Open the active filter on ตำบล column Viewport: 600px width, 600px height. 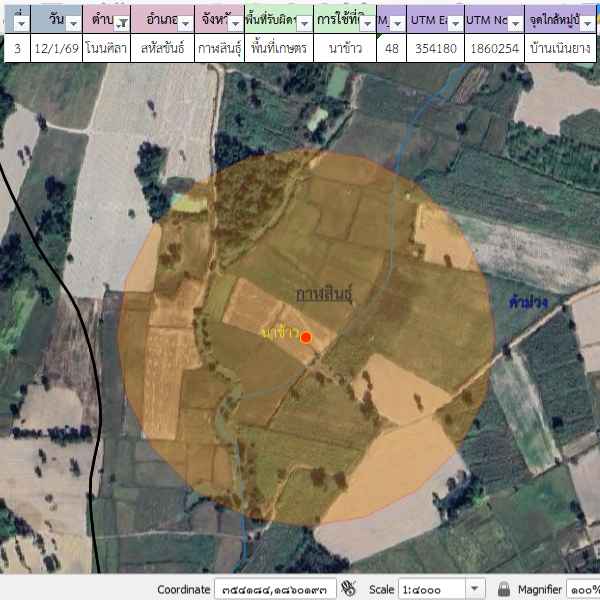point(122,22)
